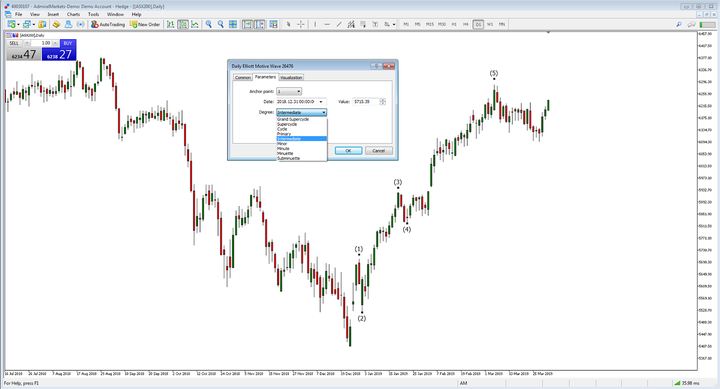Screen dimensions: 720x389
Task: Switch to the H4 timeframe
Action: [x=466, y=24]
